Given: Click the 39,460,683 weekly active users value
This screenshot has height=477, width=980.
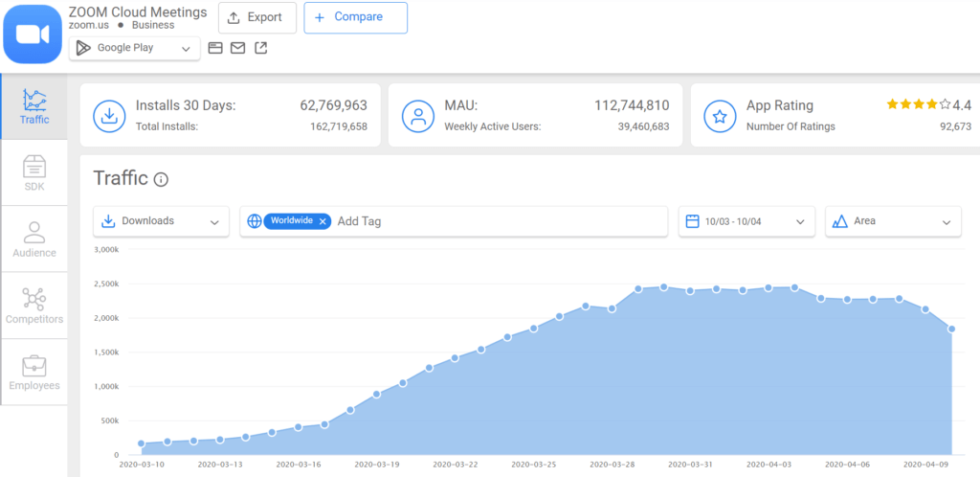Looking at the screenshot, I should 644,126.
